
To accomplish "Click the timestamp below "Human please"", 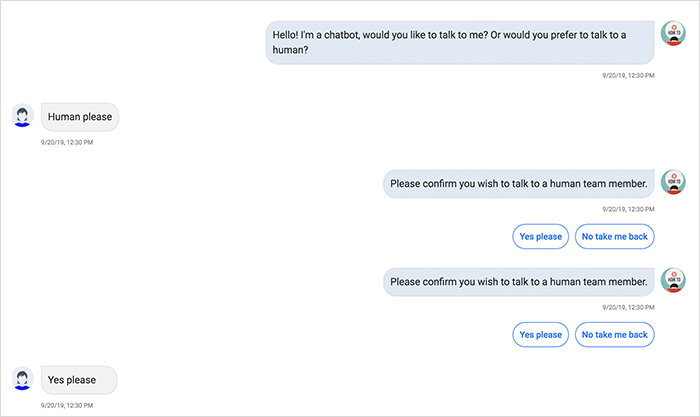I will (67, 142).
